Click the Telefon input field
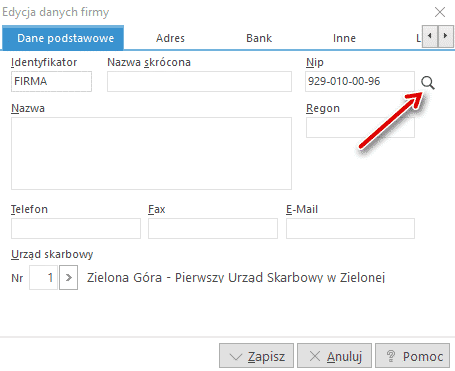Image resolution: width=455 pixels, height=371 pixels. click(76, 228)
